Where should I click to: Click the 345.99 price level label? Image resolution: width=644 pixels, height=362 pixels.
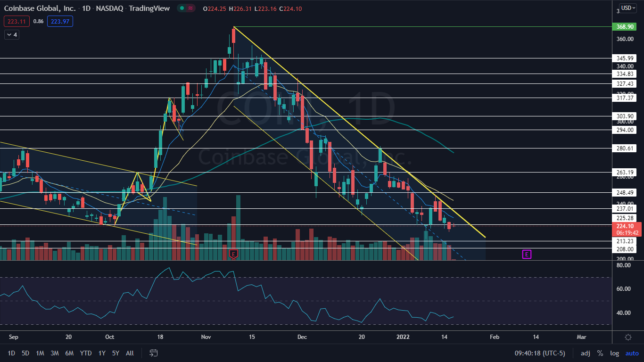point(625,58)
